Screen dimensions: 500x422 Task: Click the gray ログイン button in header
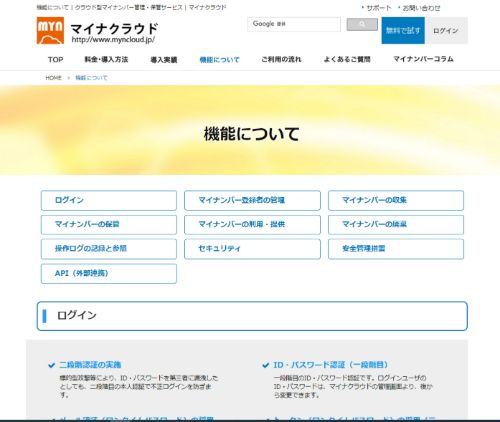tap(446, 31)
